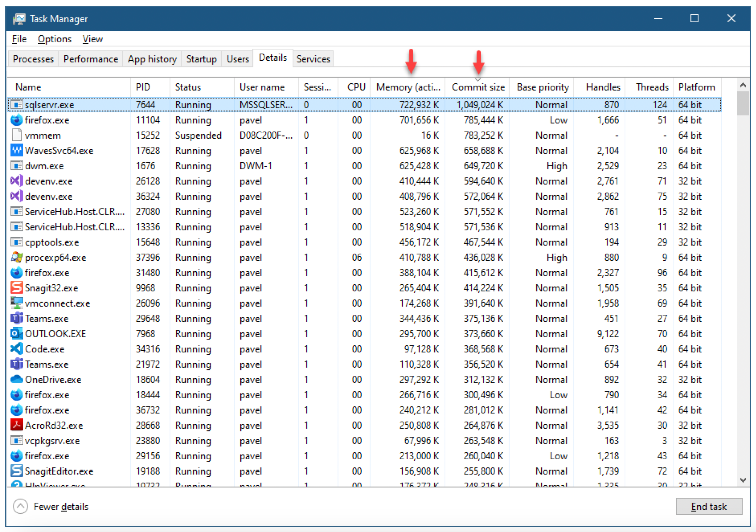Click the MSSQLSER... user name cell

tap(266, 105)
